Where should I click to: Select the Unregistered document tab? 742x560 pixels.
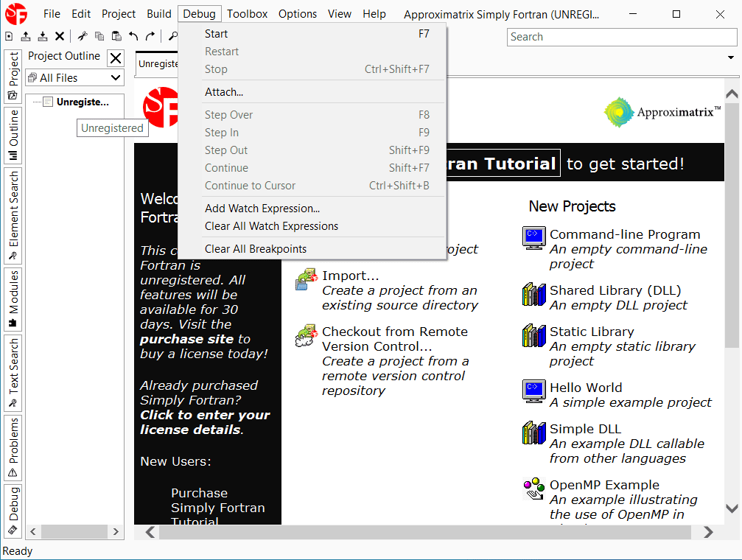point(158,64)
